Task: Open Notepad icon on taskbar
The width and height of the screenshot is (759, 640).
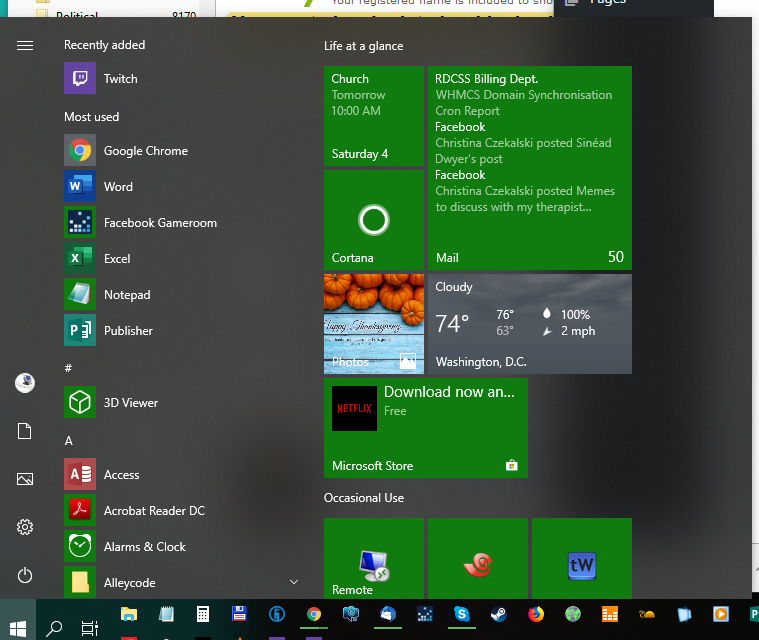Action: point(166,614)
